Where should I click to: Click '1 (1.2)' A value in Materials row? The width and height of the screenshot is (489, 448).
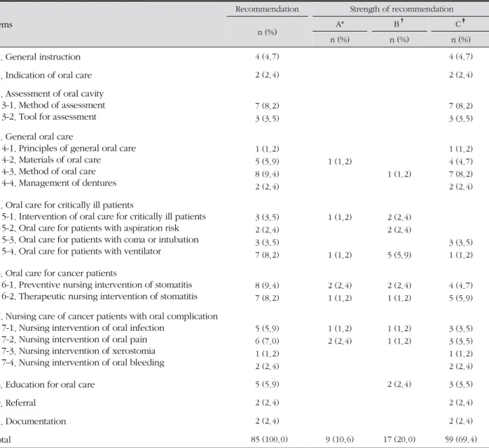click(x=340, y=161)
